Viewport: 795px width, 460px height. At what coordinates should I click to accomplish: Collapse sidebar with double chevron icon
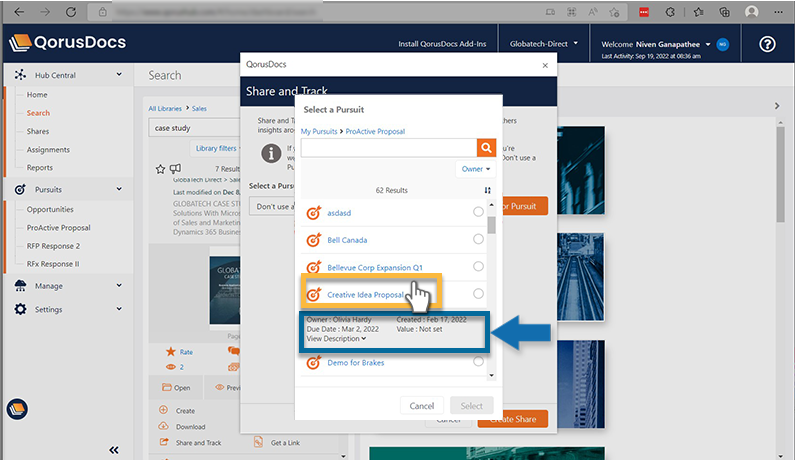[114, 450]
